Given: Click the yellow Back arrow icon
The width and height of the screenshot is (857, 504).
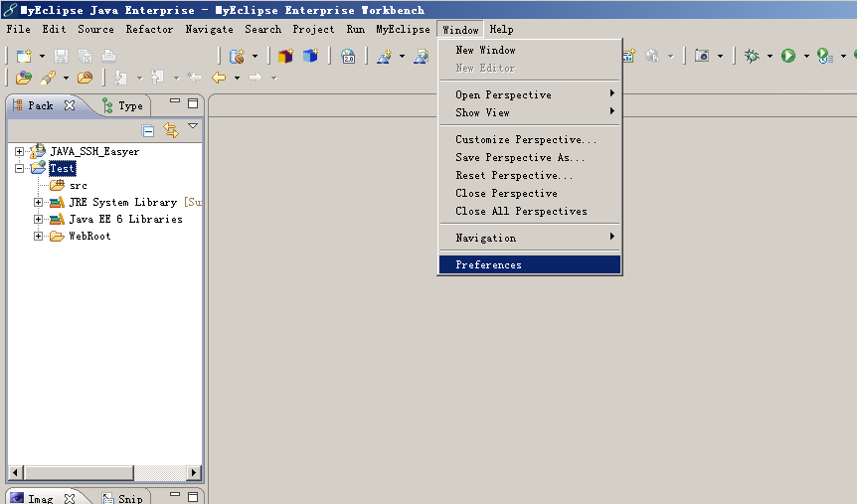Looking at the screenshot, I should (x=219, y=78).
